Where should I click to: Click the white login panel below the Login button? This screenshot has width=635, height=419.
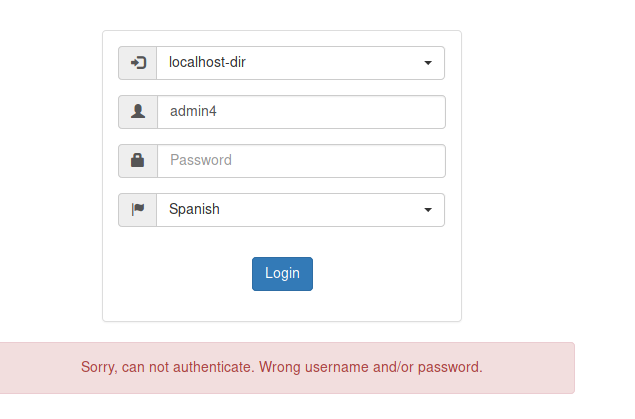(x=282, y=306)
